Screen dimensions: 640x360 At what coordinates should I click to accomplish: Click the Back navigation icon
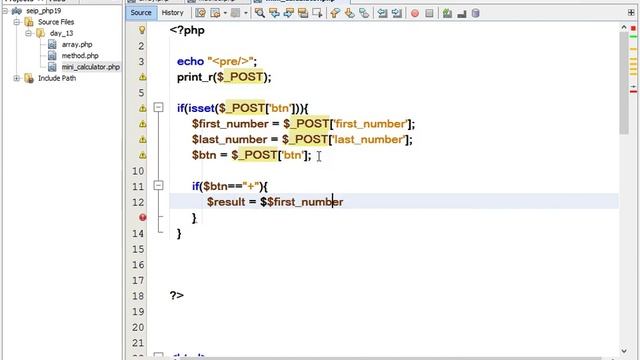coord(215,13)
